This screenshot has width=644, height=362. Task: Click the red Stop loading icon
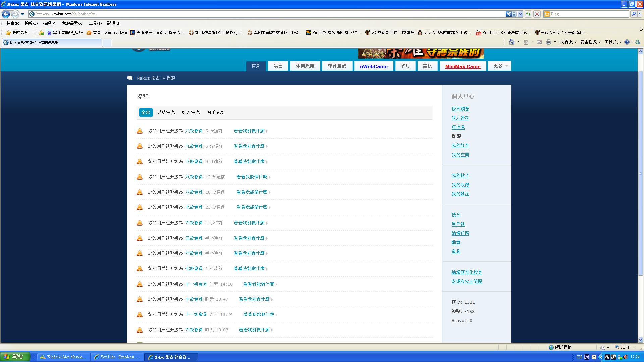537,14
